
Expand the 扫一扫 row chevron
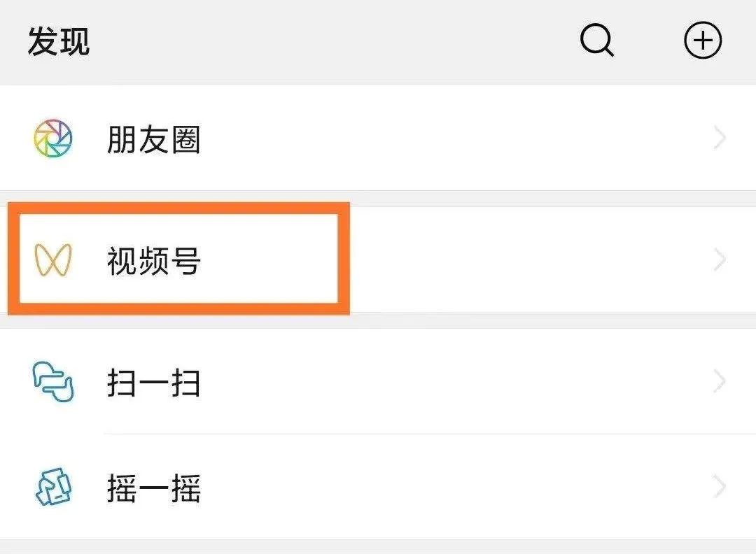click(x=719, y=382)
